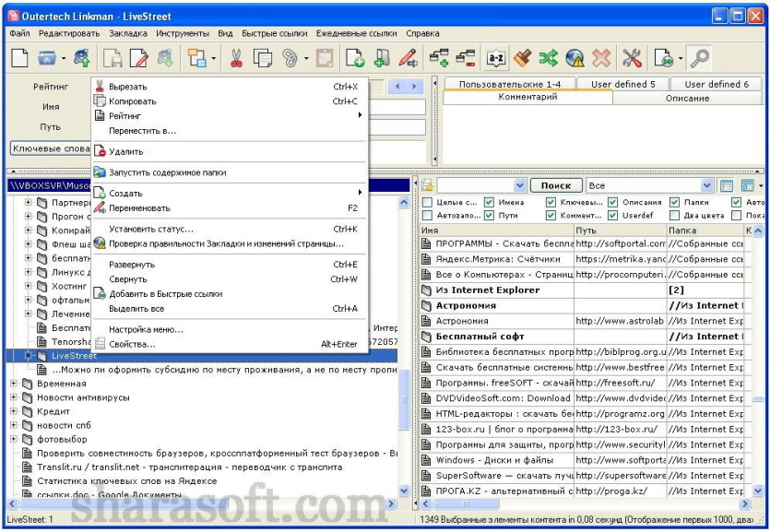This screenshot has height=532, width=770.
Task: Click the new blank document toolbar icon
Action: [x=19, y=58]
